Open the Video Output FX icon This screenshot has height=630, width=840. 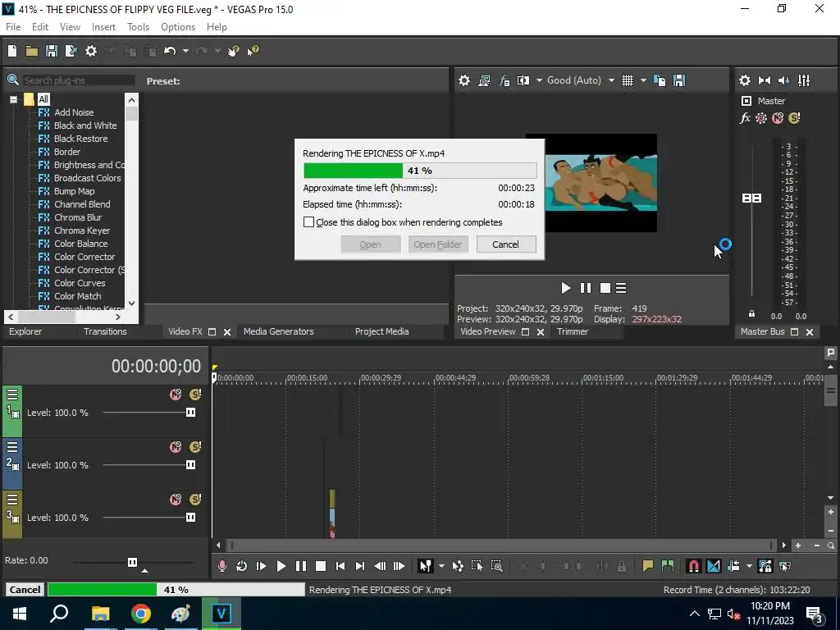click(x=504, y=80)
